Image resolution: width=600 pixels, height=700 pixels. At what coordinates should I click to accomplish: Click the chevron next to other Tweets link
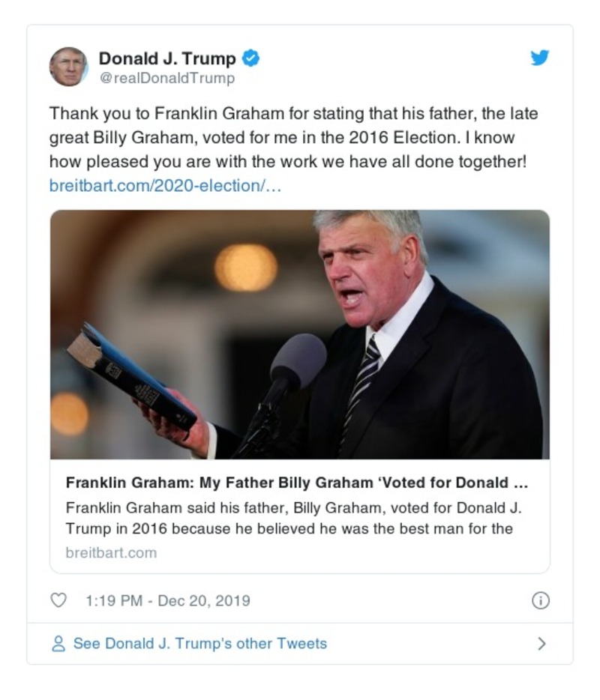tap(541, 643)
